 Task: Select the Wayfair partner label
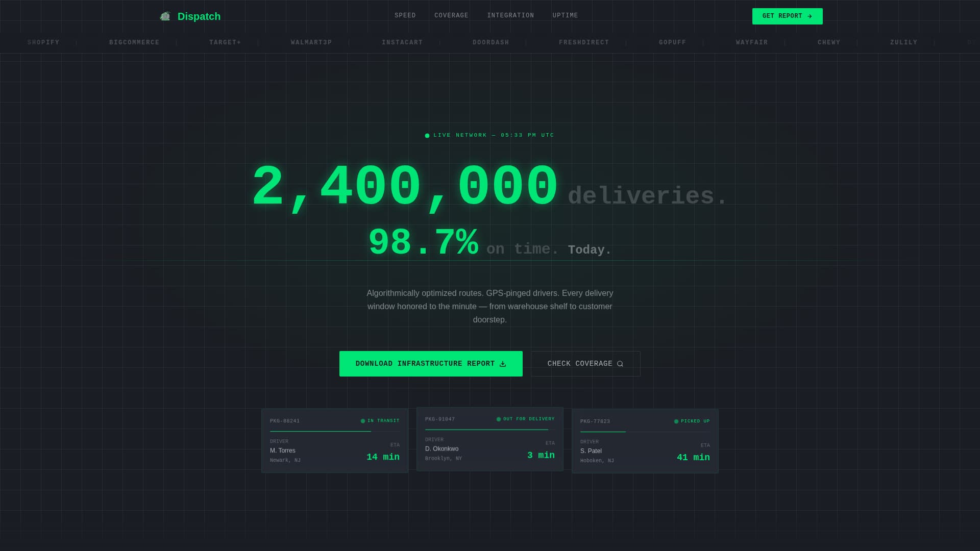click(x=752, y=43)
